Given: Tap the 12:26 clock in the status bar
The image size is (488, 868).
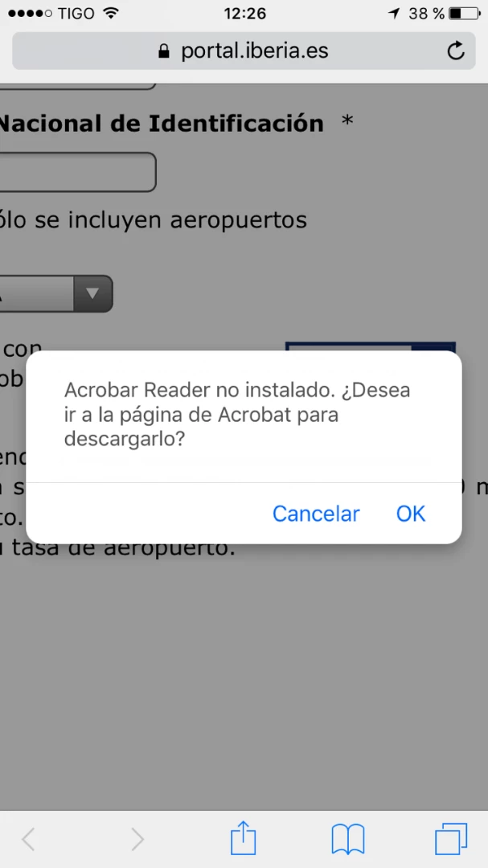Looking at the screenshot, I should pyautogui.click(x=245, y=14).
